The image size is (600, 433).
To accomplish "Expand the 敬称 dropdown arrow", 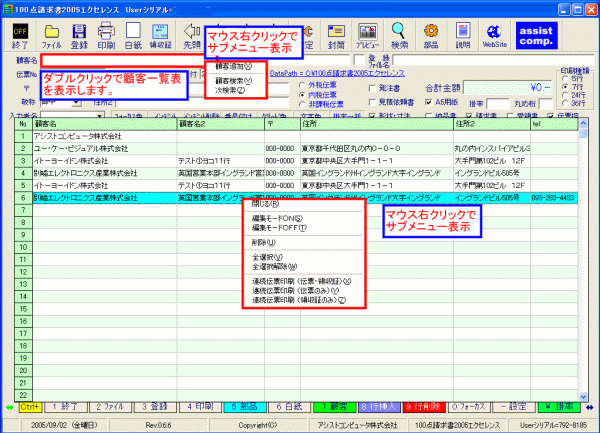I will click(77, 103).
